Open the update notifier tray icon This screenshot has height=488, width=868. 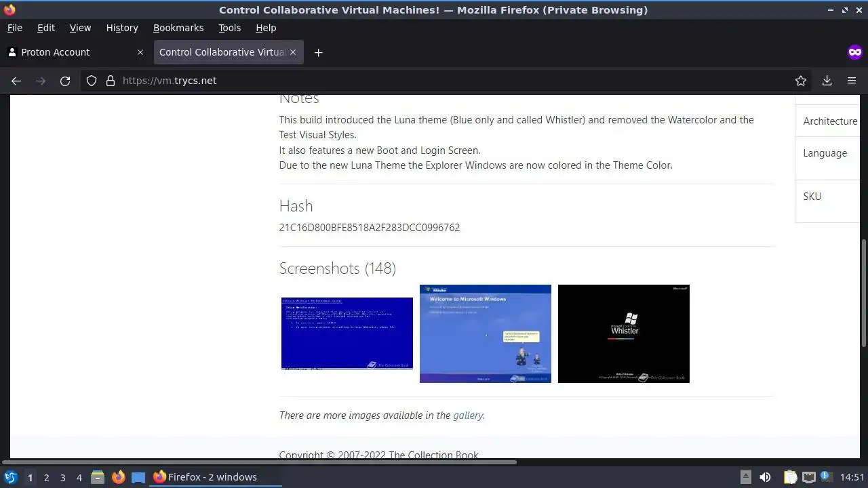click(x=825, y=477)
